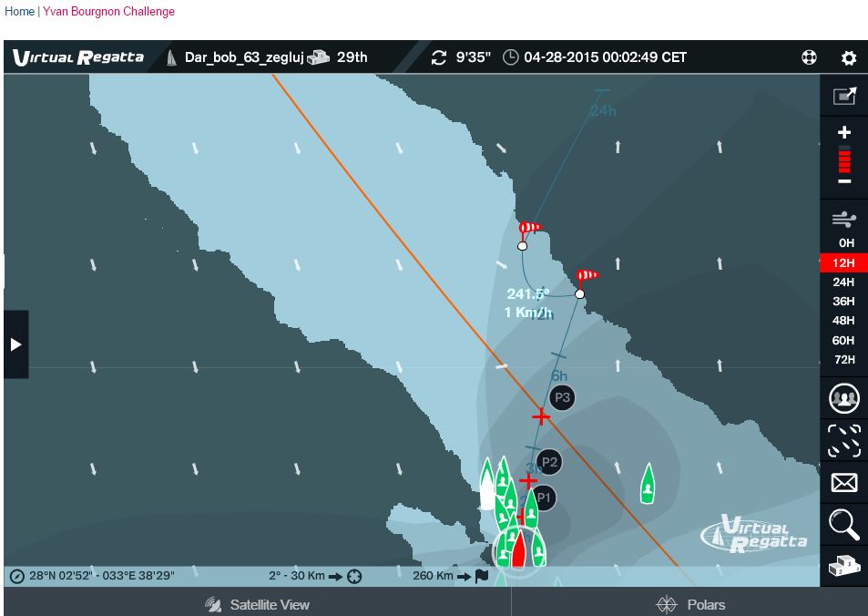Open the messages envelope icon

coord(844,483)
